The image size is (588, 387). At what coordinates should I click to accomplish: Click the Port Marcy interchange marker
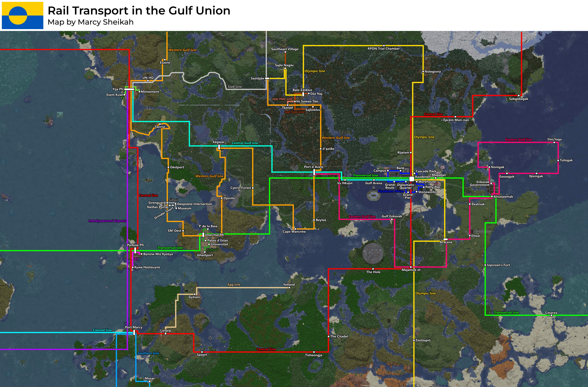(x=134, y=332)
